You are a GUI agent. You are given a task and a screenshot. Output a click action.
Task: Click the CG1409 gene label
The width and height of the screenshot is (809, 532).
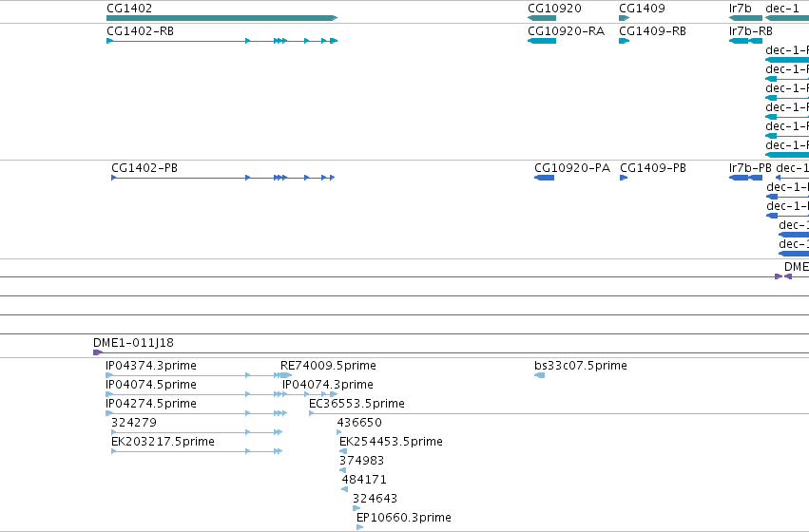pos(642,9)
